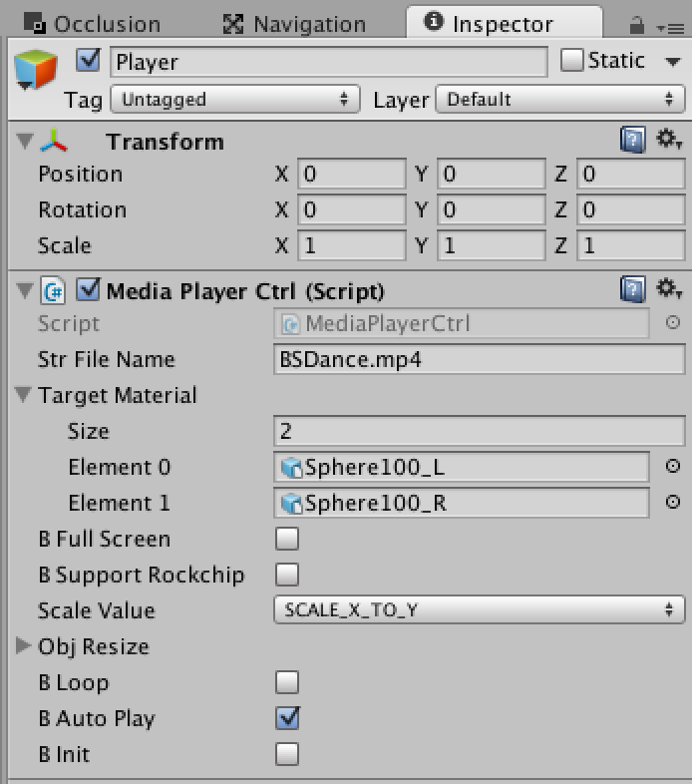This screenshot has width=692, height=784.
Task: Select the Inspector tab
Action: coord(504,23)
